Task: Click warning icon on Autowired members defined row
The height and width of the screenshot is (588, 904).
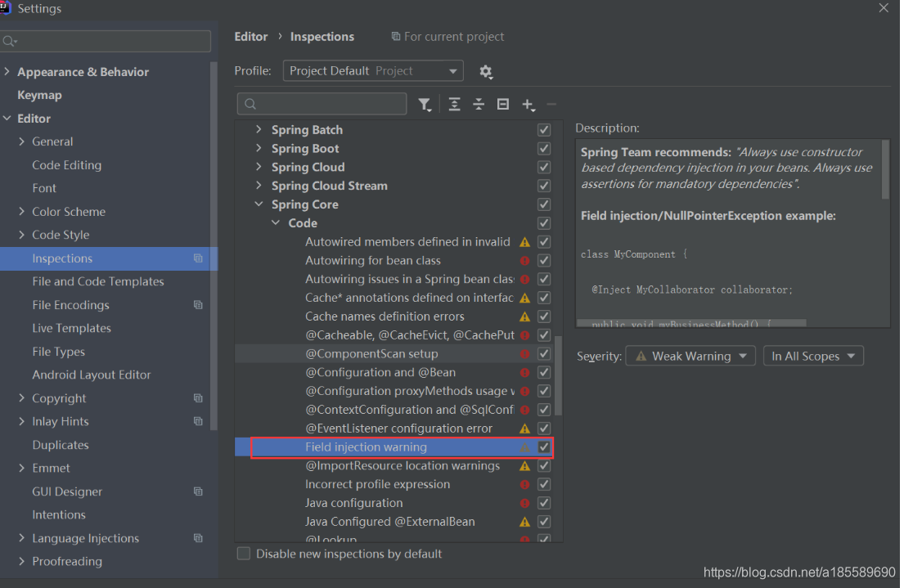Action: click(524, 242)
